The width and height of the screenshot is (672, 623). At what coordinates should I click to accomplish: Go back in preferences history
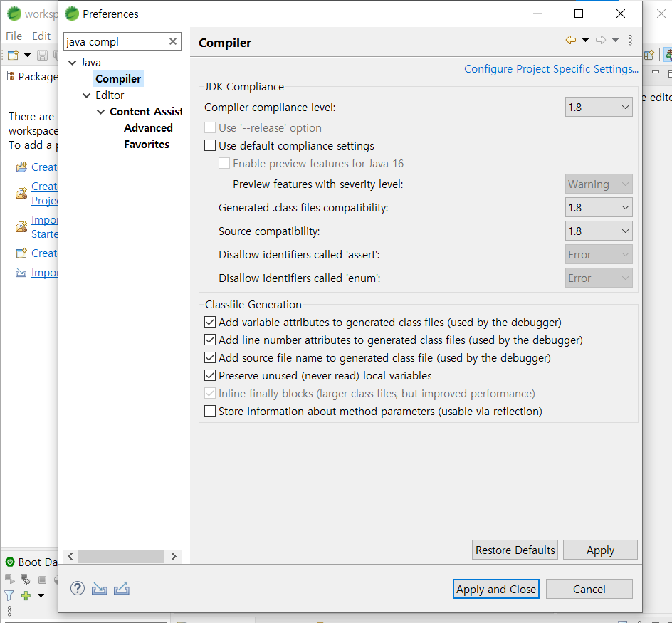(x=571, y=41)
